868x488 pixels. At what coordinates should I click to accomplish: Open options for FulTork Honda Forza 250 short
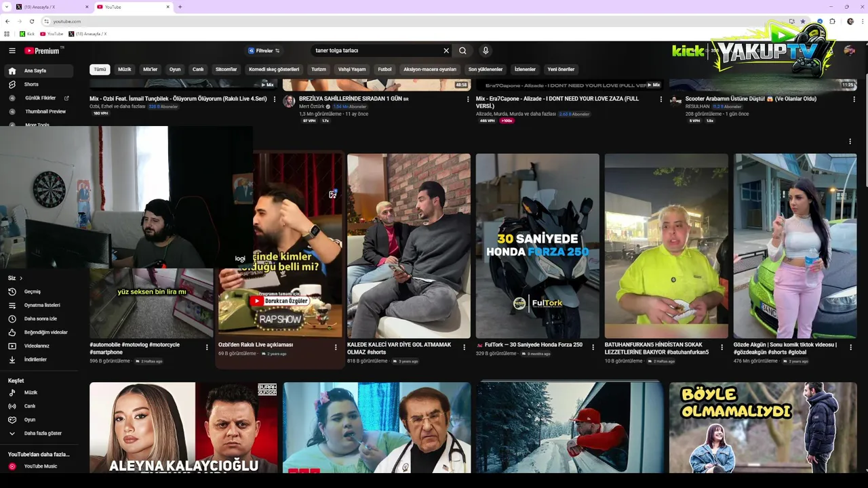(x=593, y=347)
